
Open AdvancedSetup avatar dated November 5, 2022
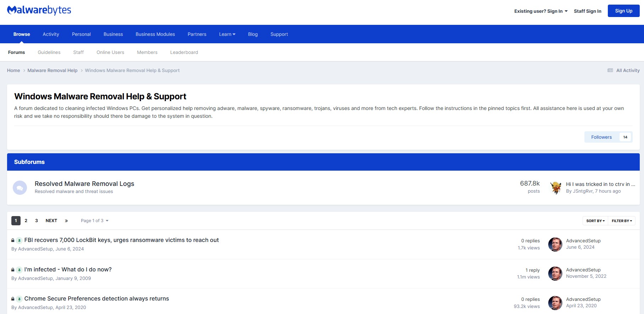point(555,274)
